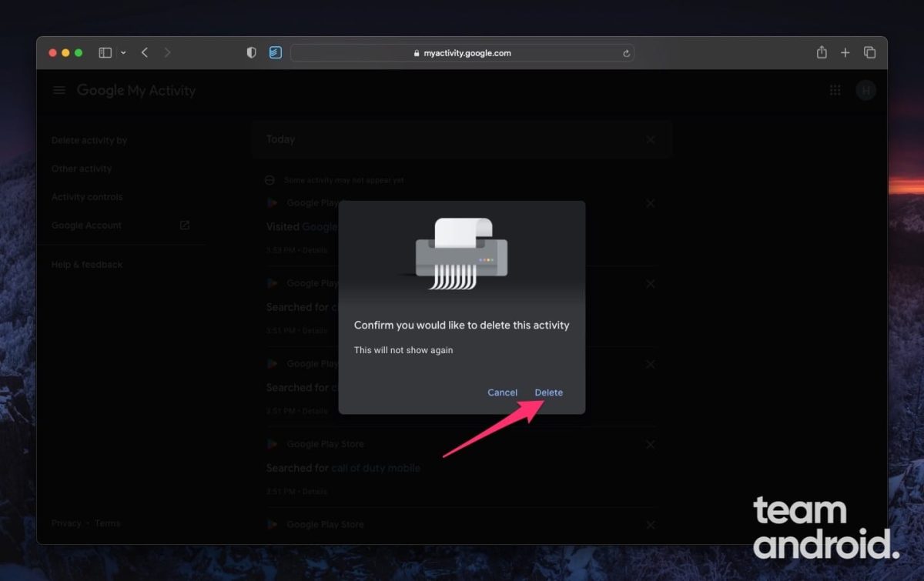Select Delete activity by in the sidebar

89,140
